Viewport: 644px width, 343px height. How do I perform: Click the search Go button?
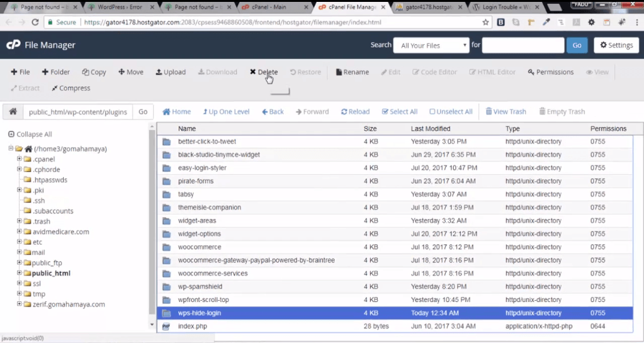[577, 45]
